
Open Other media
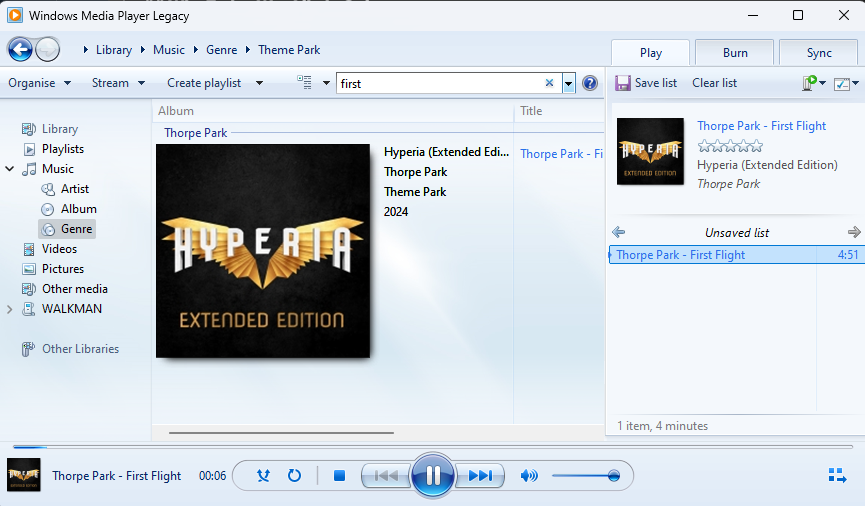coord(74,289)
